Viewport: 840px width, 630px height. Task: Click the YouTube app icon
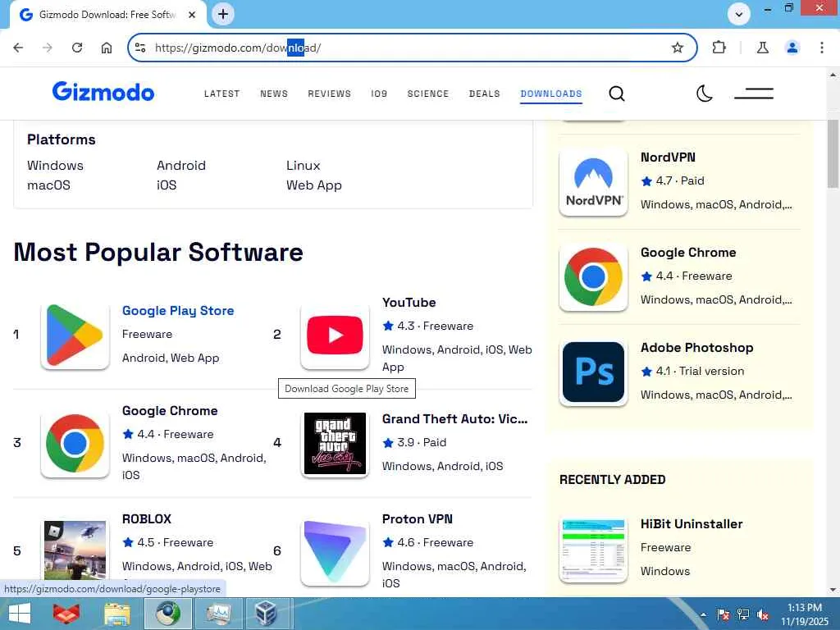click(x=335, y=335)
